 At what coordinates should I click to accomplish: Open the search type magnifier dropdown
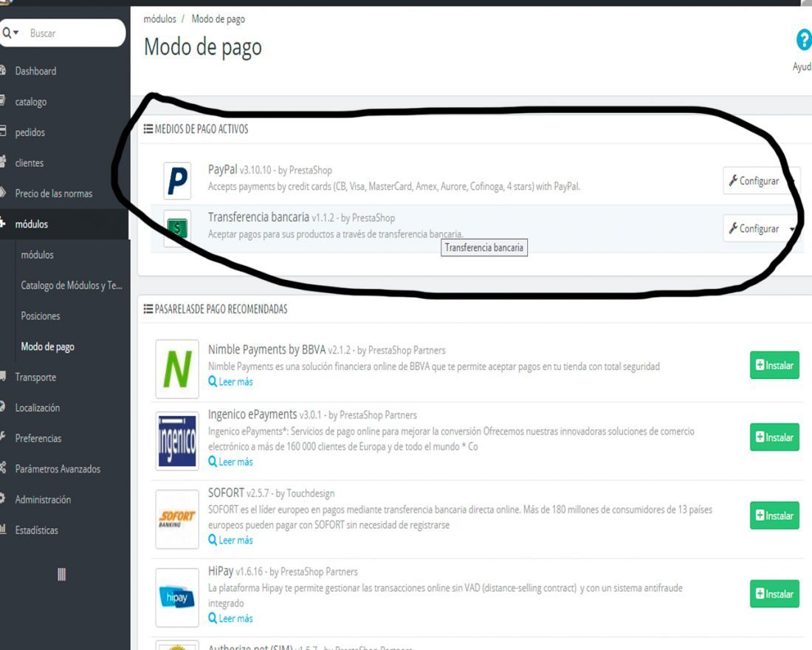(x=10, y=33)
